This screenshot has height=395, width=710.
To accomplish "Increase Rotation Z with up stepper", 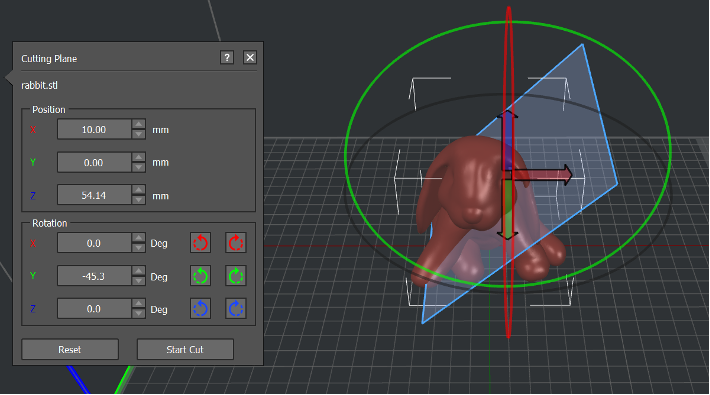I will tap(139, 304).
